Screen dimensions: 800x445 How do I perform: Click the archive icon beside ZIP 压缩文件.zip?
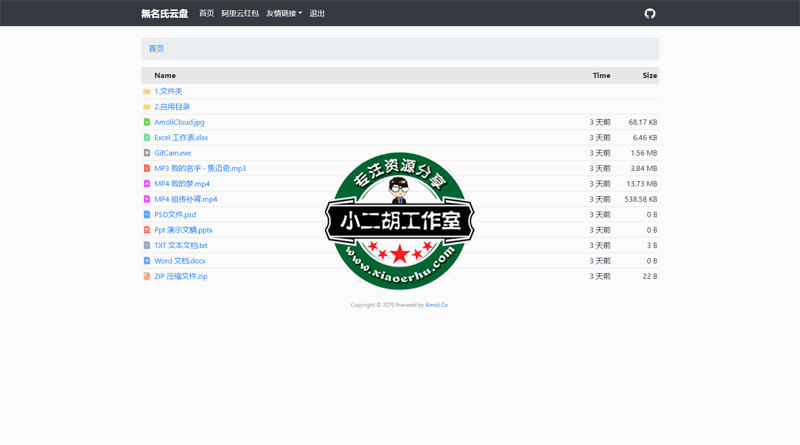pos(147,276)
